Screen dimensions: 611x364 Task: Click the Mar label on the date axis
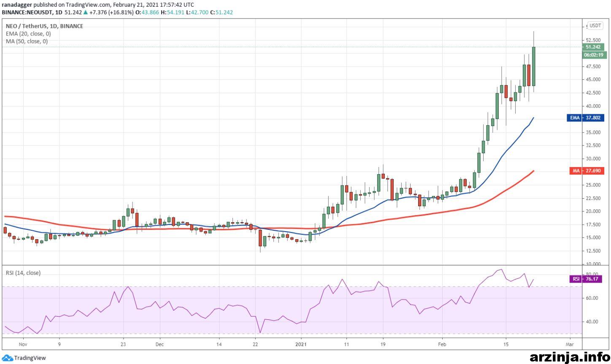point(570,344)
